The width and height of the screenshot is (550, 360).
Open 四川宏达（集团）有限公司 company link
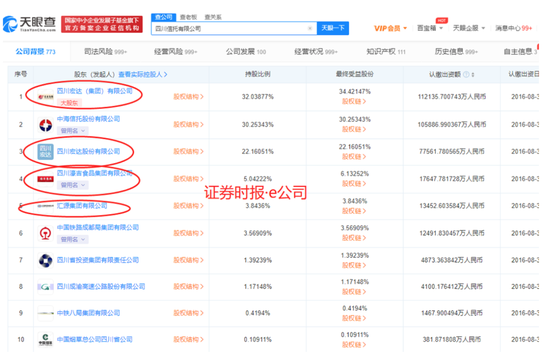(95, 91)
